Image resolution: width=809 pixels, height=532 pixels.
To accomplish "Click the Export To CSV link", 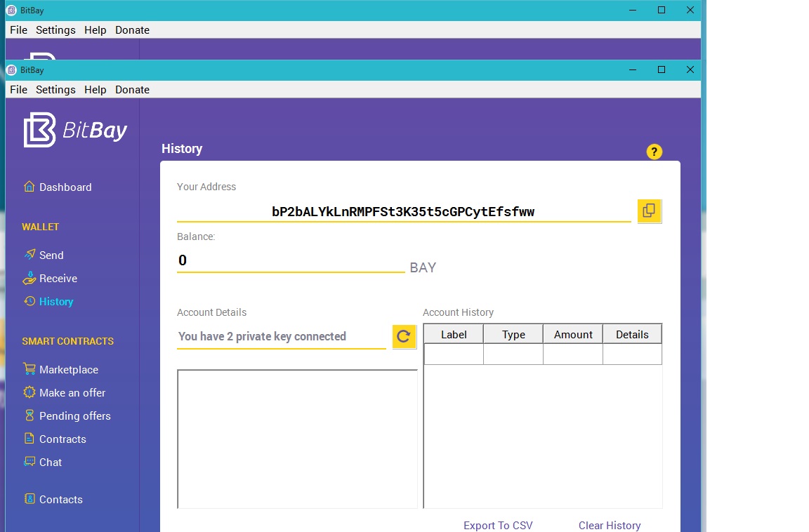I will 498,525.
